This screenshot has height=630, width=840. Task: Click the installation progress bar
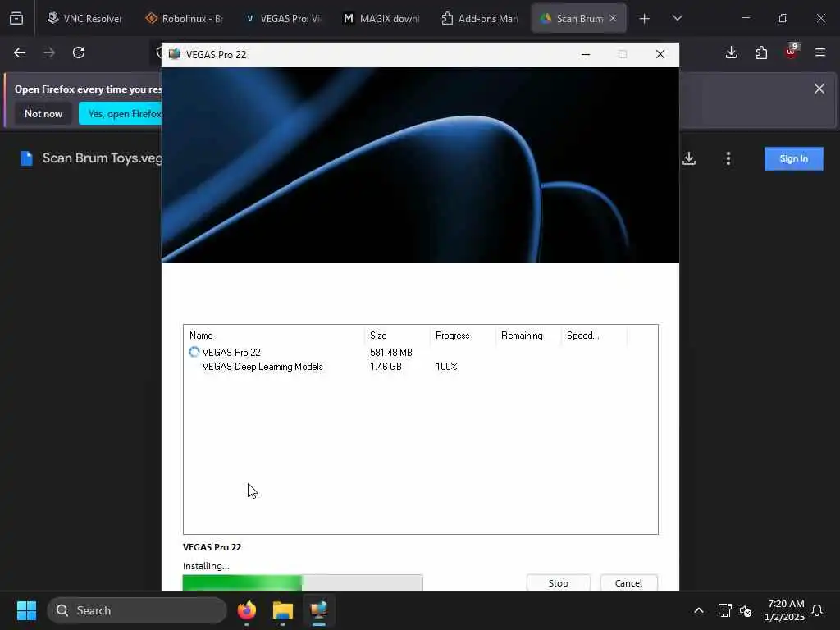point(303,582)
